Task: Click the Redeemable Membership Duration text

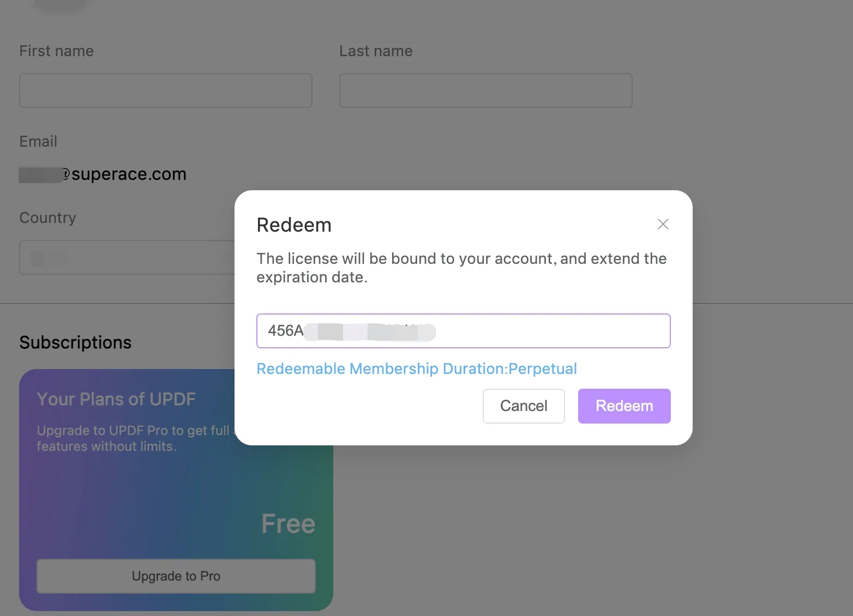Action: click(417, 369)
